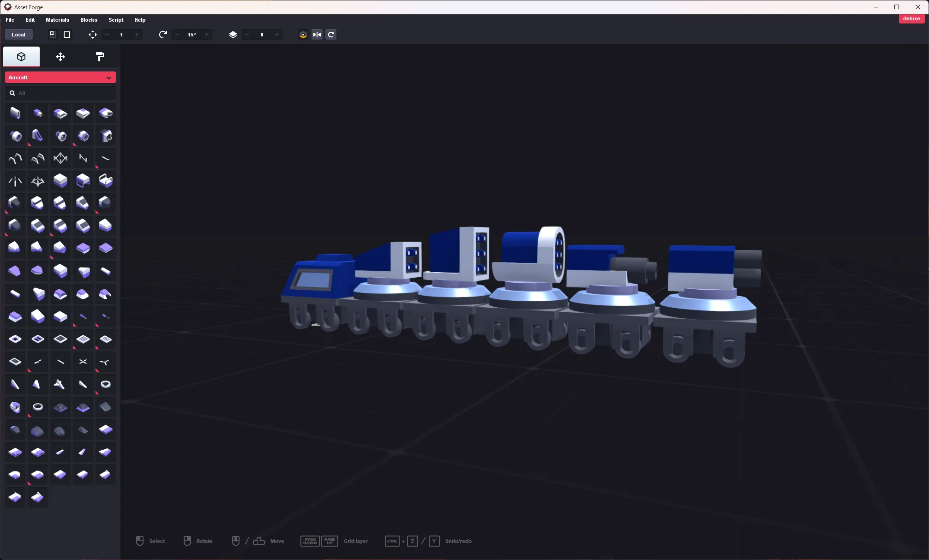This screenshot has height=560, width=929.
Task: Open the paint roller tab
Action: 99,56
